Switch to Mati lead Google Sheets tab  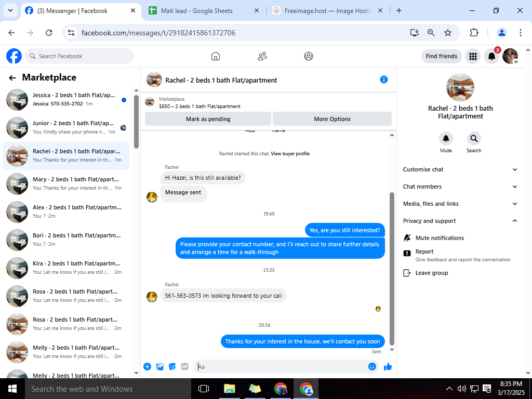205,11
